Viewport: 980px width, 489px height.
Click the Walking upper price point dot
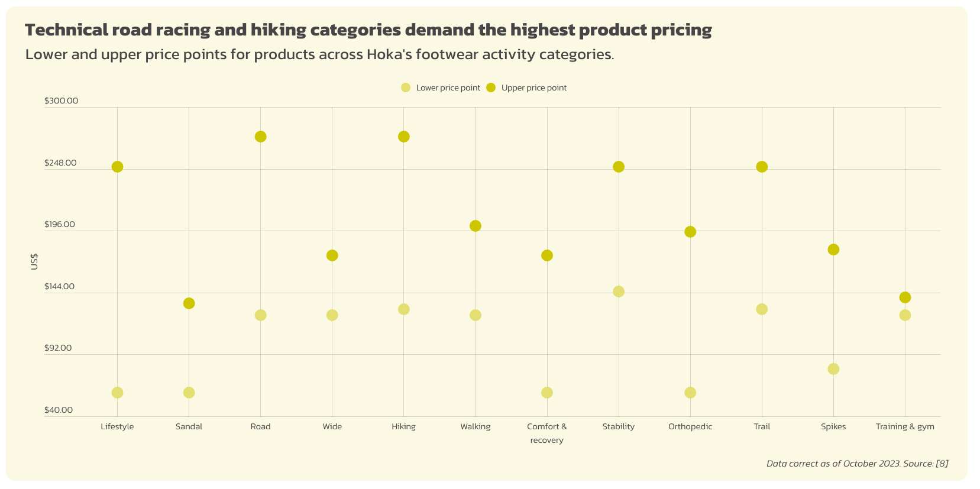click(x=475, y=226)
